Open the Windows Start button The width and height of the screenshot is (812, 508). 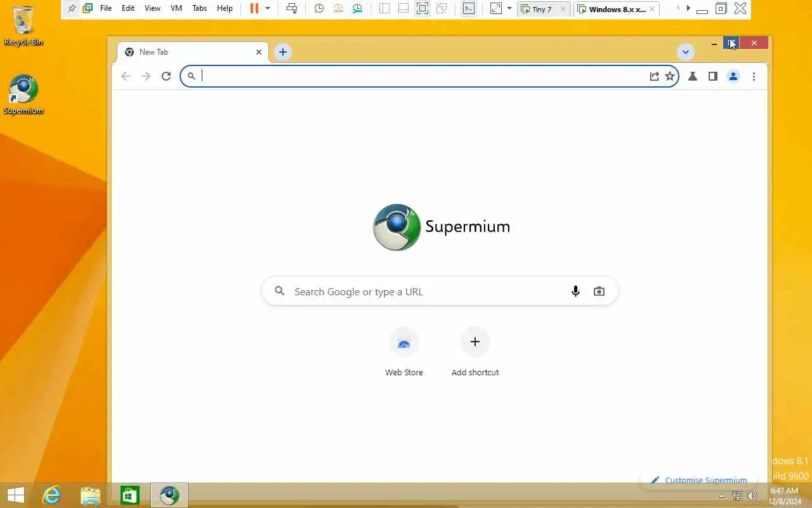point(15,495)
